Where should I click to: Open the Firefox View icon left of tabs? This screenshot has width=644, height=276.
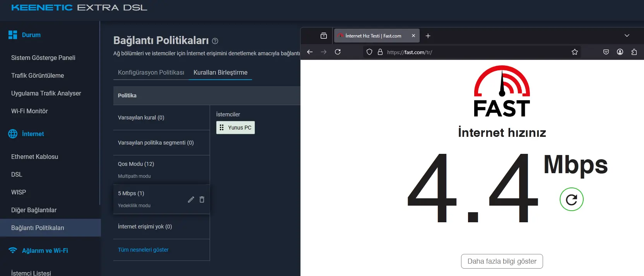point(324,36)
